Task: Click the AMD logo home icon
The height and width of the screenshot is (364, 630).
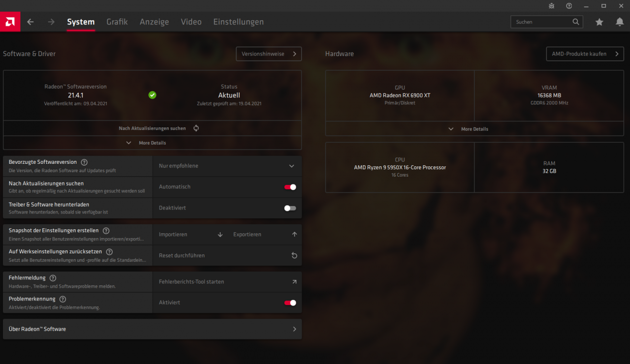Action: click(x=10, y=22)
